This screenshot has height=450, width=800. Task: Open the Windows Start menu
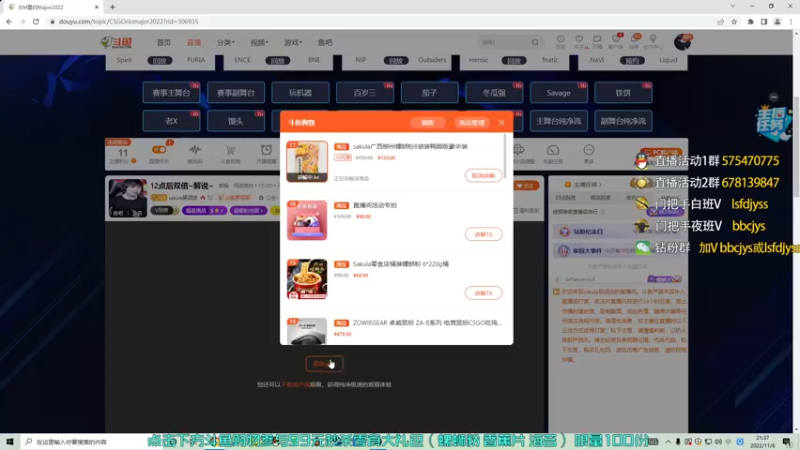coord(9,442)
